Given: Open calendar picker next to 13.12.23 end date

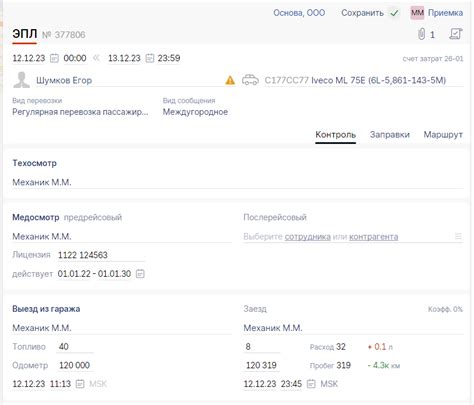Looking at the screenshot, I should tap(150, 58).
